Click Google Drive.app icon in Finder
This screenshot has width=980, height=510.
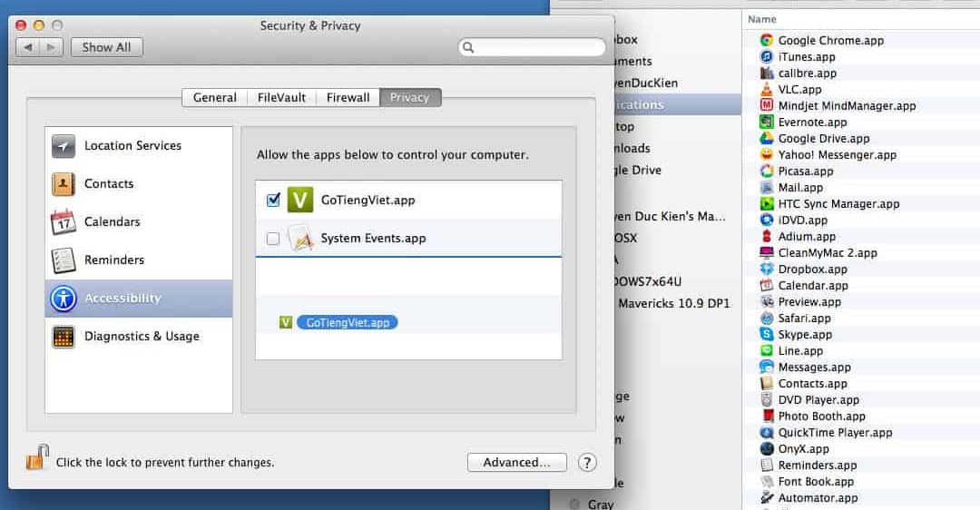766,139
